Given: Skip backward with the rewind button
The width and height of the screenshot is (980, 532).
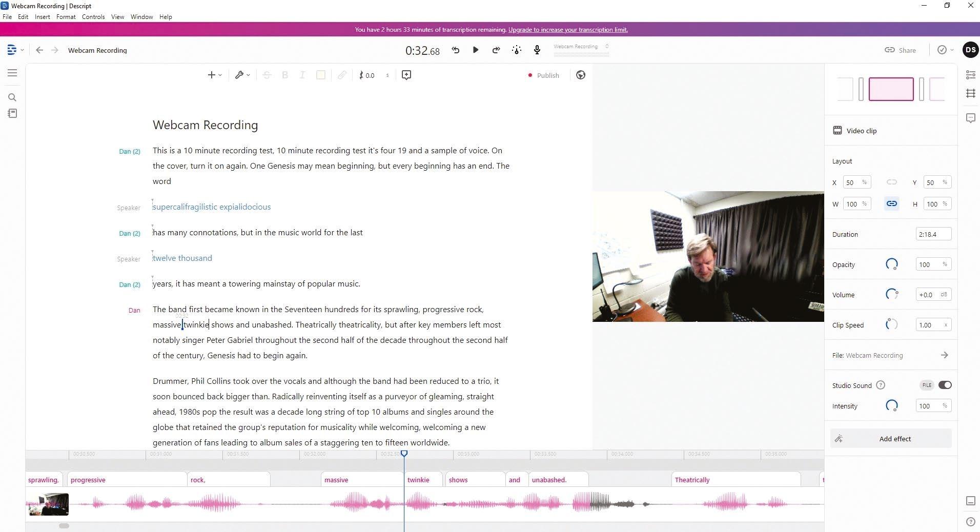Looking at the screenshot, I should (x=455, y=50).
